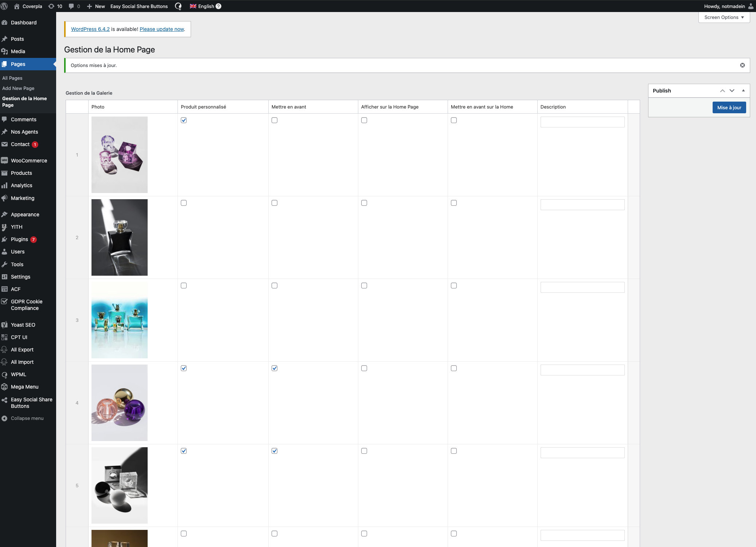This screenshot has height=547, width=756.
Task: Dismiss the Options mises à jour notice
Action: point(743,65)
